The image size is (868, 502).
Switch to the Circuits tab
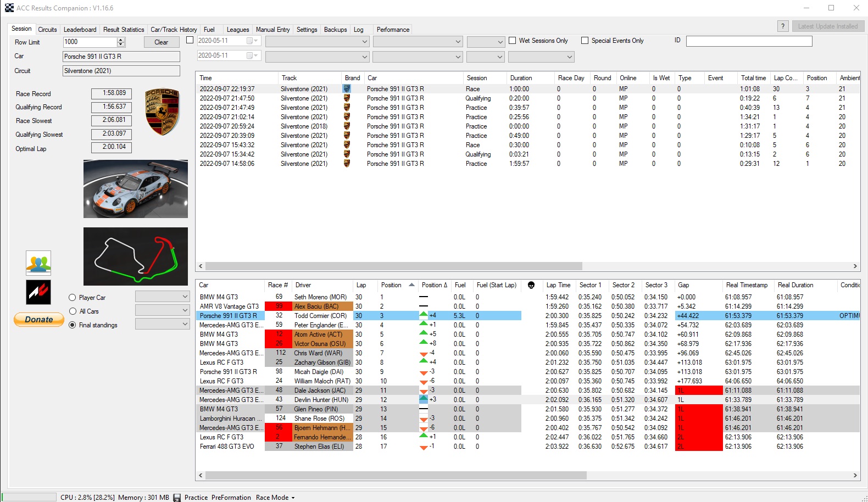47,30
